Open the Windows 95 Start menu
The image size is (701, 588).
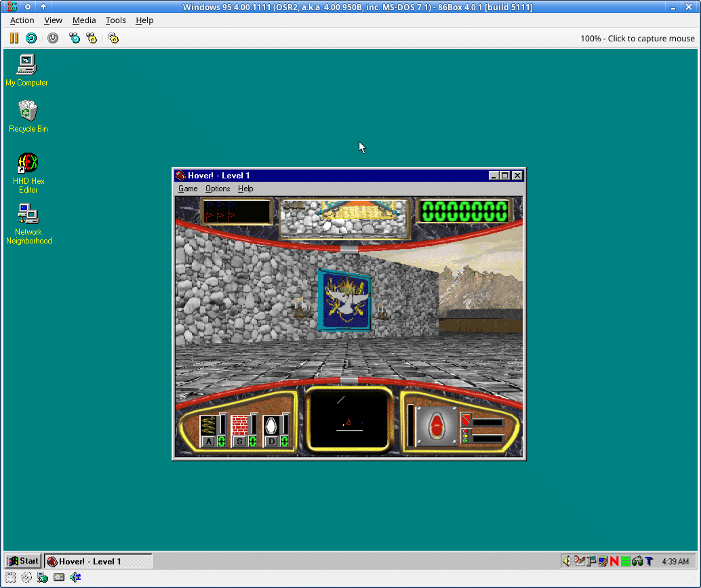(x=23, y=561)
